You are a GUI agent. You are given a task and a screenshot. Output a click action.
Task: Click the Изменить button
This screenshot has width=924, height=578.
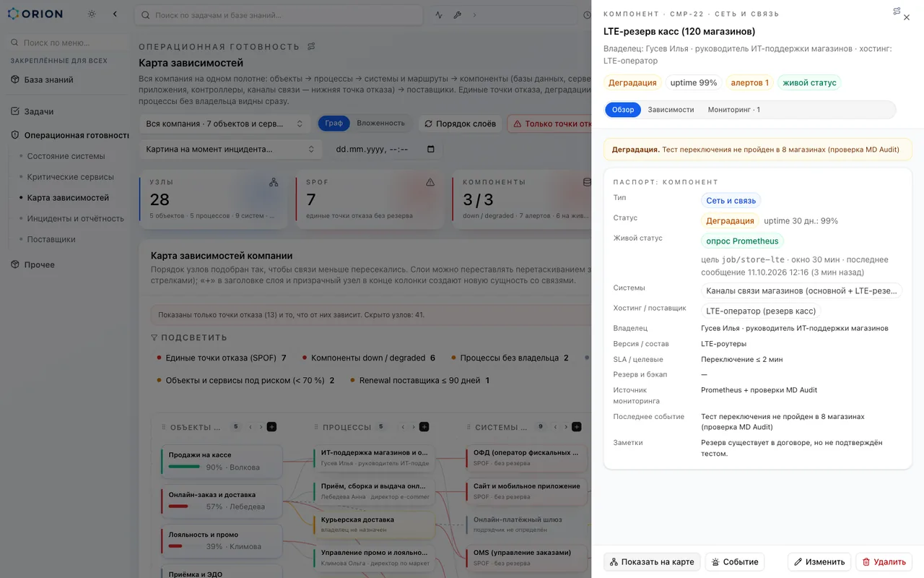point(819,562)
